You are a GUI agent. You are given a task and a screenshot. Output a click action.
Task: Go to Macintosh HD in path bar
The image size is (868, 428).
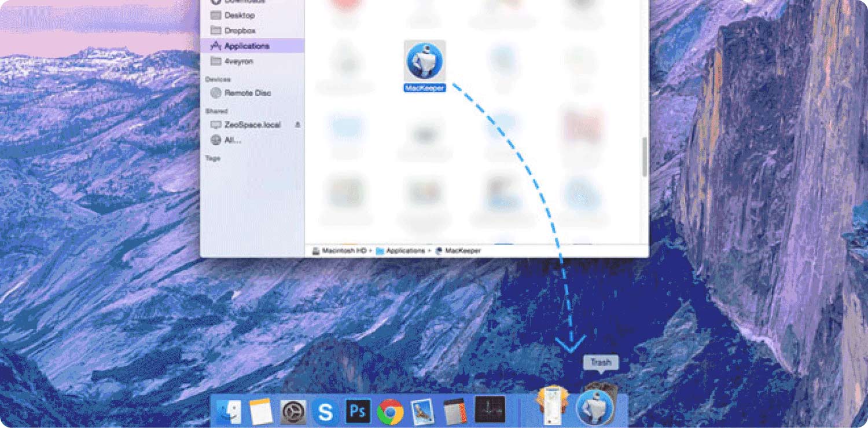339,251
